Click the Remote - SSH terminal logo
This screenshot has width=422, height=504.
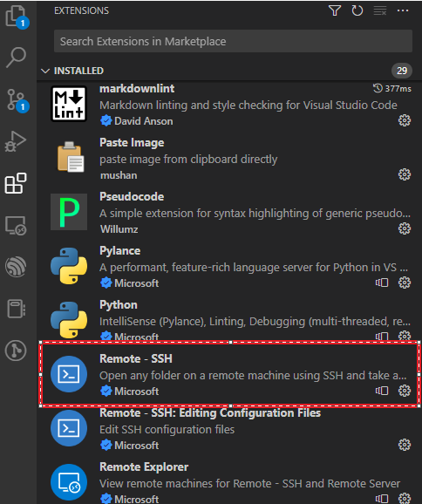click(x=69, y=374)
